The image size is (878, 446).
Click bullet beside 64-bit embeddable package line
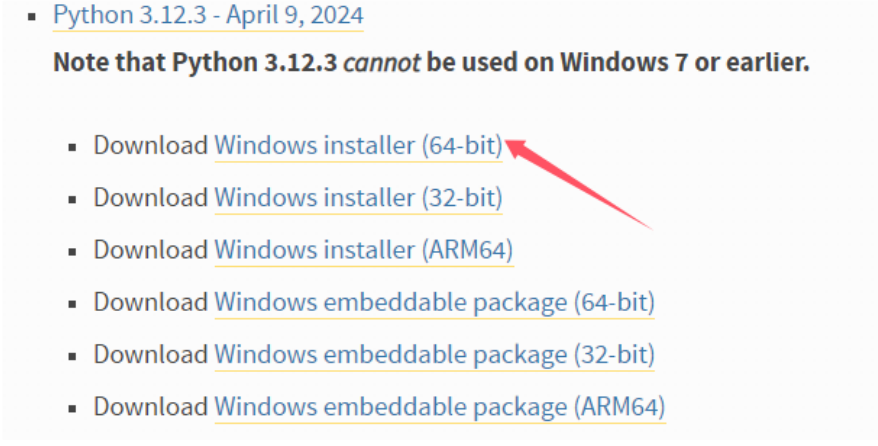coord(72,304)
